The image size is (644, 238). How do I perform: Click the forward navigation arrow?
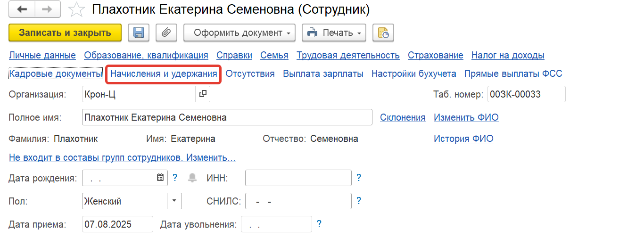point(47,9)
